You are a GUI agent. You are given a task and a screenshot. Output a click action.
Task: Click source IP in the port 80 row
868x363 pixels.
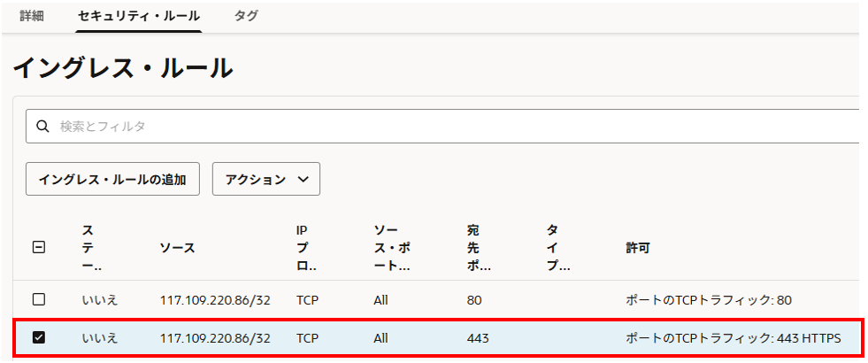(215, 300)
